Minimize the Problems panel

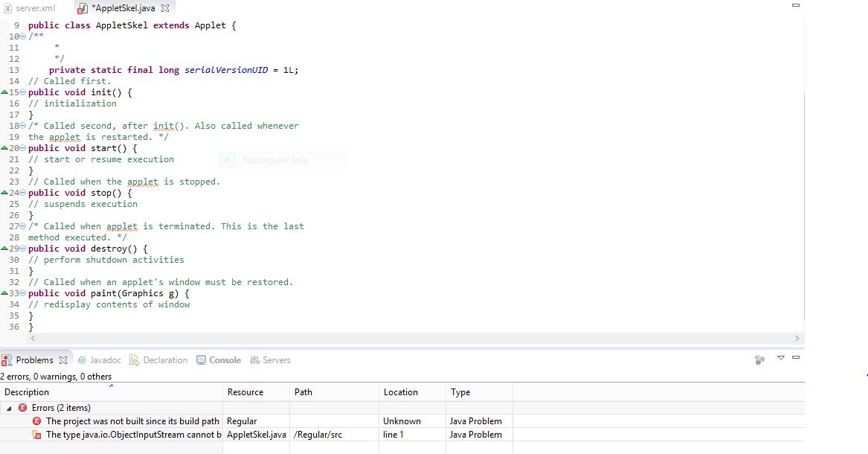click(x=796, y=358)
